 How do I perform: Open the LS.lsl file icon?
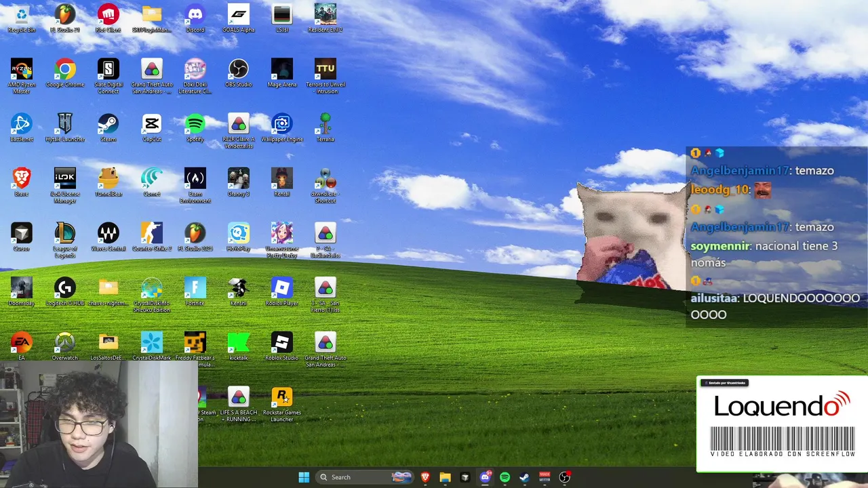coord(282,18)
